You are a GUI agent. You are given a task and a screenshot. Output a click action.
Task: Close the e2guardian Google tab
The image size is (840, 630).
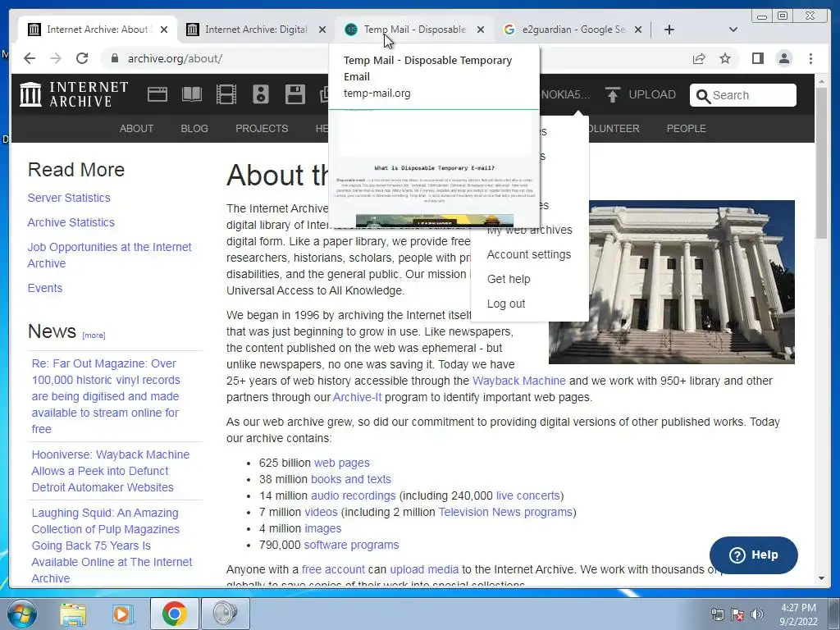click(638, 30)
